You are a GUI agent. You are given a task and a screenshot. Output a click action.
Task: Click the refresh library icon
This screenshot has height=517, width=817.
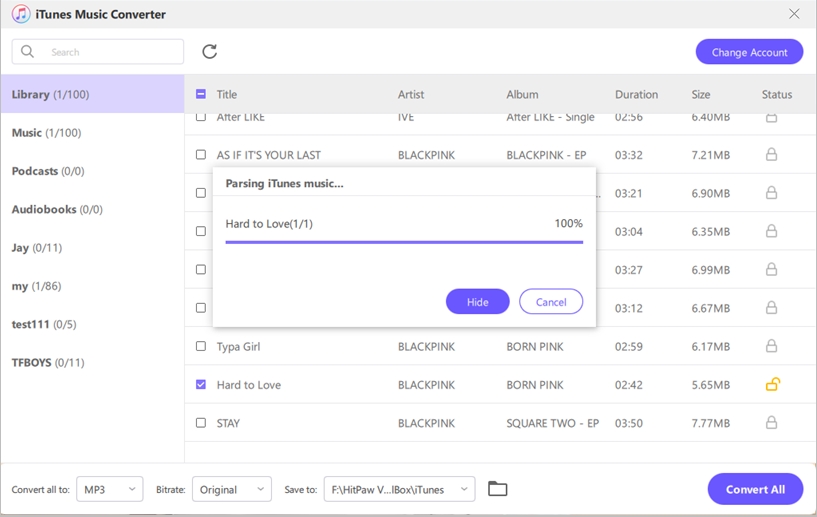click(x=209, y=52)
